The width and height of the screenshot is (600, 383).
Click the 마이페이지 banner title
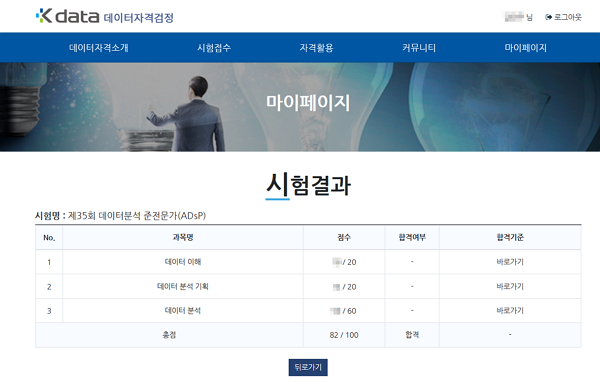(308, 103)
